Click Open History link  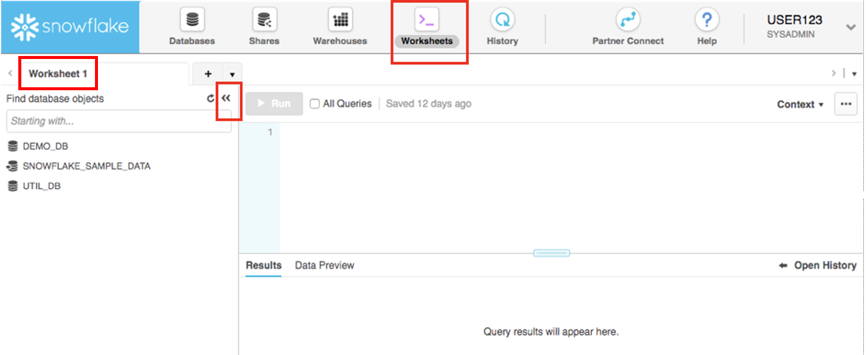(x=818, y=265)
